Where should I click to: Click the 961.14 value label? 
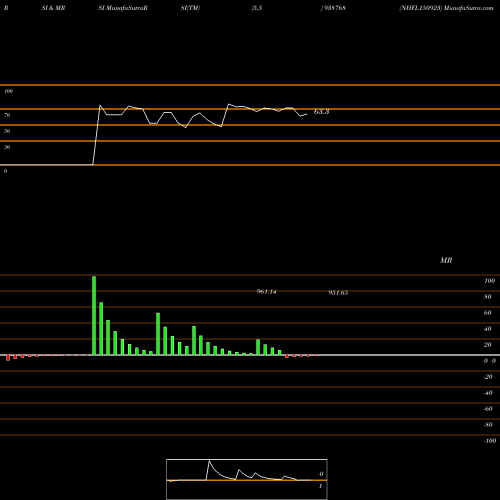(266, 292)
